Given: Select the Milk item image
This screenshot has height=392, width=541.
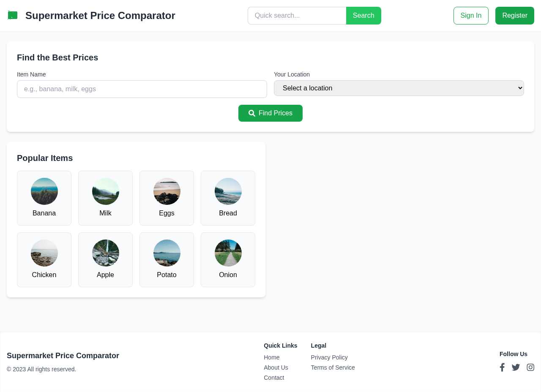Looking at the screenshot, I should (x=105, y=191).
